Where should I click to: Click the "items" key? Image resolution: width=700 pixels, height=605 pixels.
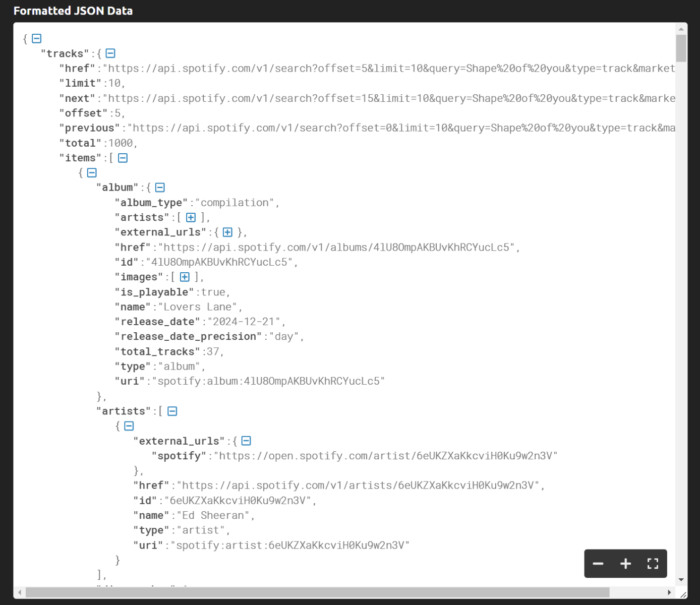point(81,158)
